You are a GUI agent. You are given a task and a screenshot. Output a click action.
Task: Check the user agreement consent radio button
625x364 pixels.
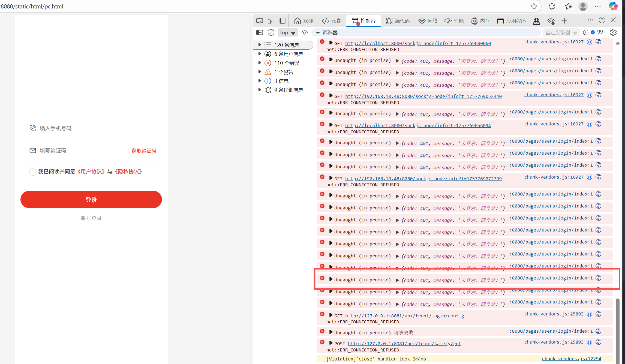tap(33, 172)
